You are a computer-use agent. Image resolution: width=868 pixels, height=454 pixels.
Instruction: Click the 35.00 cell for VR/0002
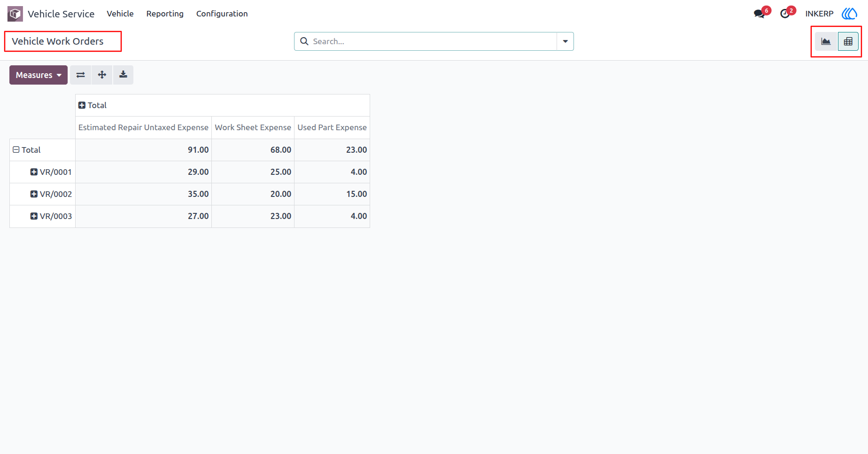(x=143, y=194)
